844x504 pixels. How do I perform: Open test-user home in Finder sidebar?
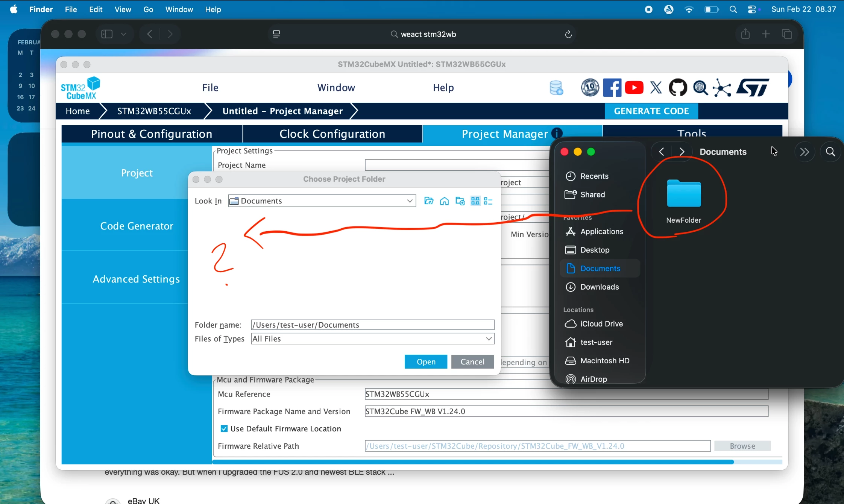point(600,342)
